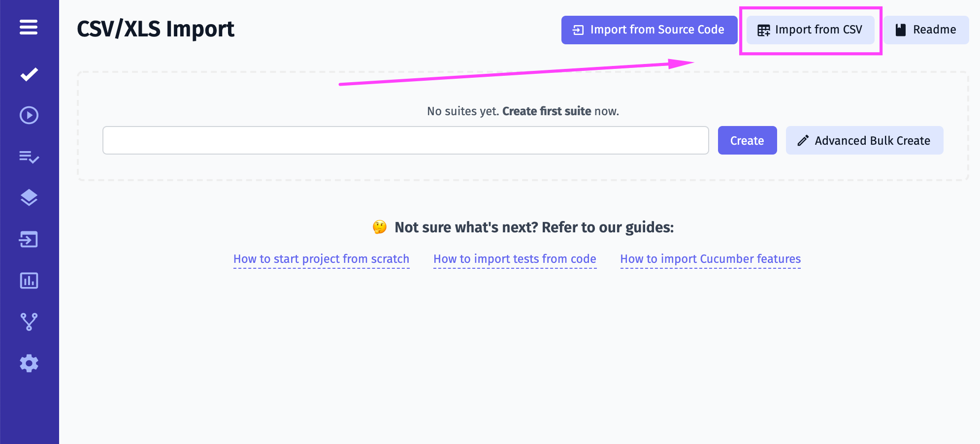Open Advanced Bulk Create
The image size is (980, 444).
[864, 141]
